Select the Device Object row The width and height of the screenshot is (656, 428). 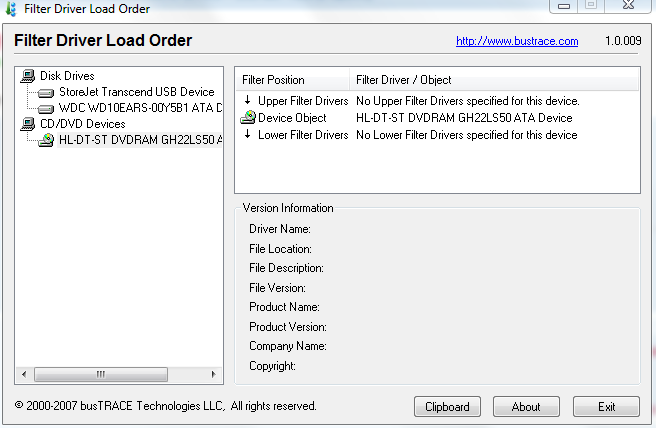(437, 118)
